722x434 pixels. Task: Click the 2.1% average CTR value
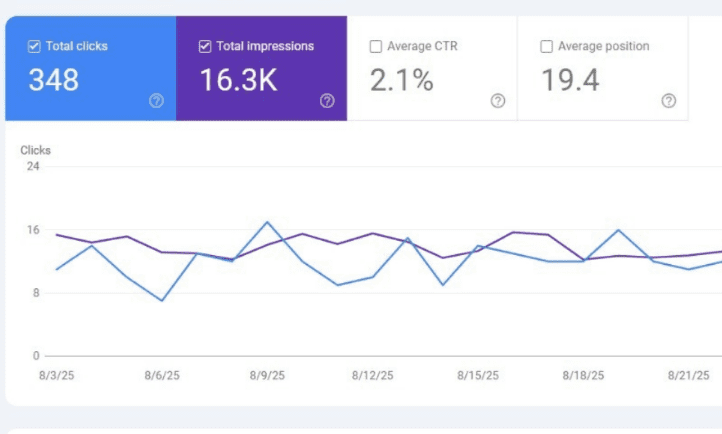pos(402,80)
